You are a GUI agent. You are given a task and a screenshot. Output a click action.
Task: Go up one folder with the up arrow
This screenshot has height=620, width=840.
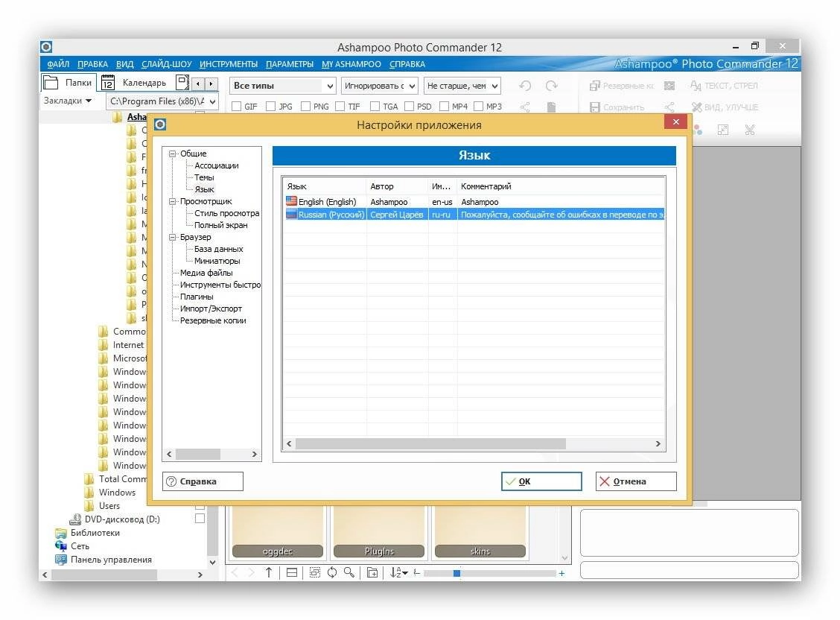[268, 573]
